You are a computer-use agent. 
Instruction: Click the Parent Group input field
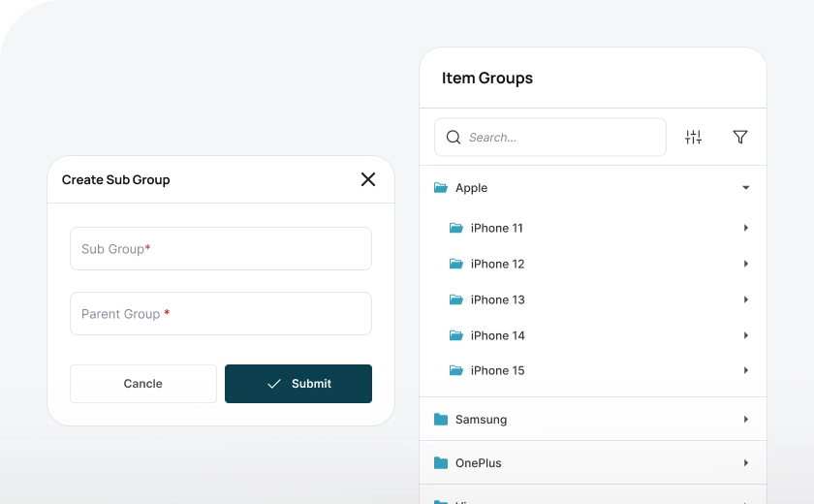tap(221, 313)
